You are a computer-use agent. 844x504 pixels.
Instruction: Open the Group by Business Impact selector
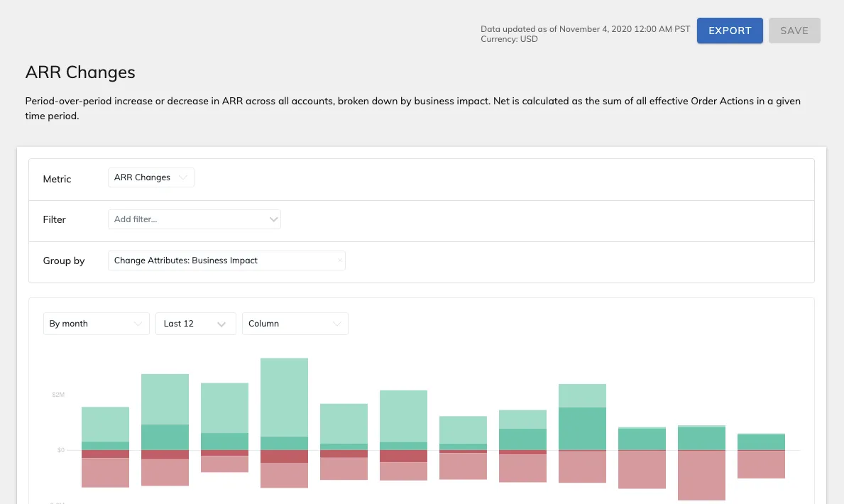point(226,261)
